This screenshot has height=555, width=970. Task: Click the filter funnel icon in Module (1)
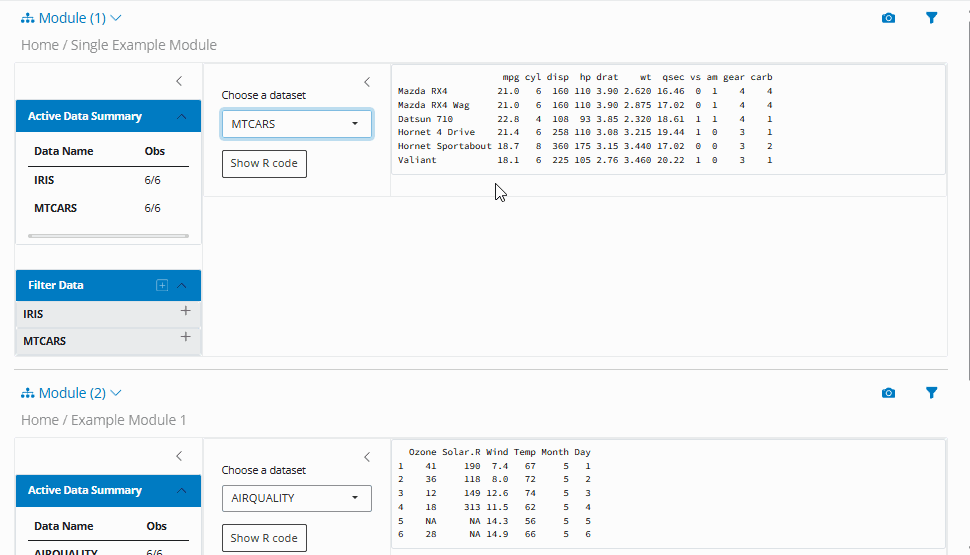coord(931,18)
